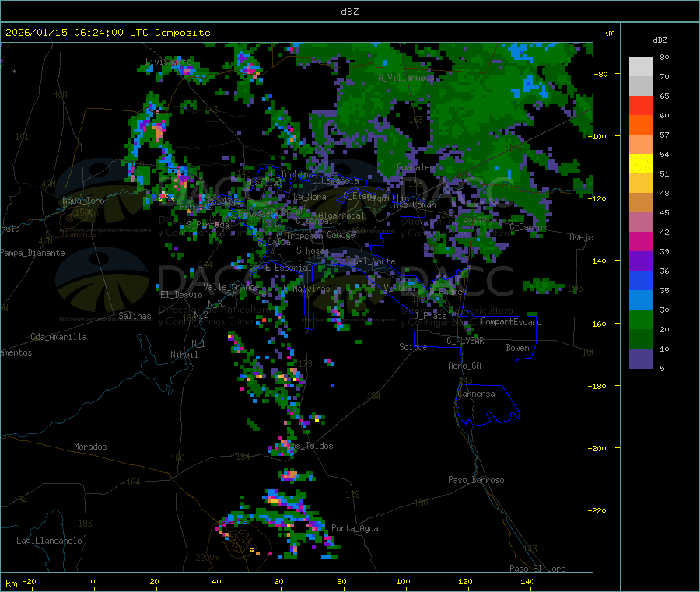The width and height of the screenshot is (700, 592).
Task: Click the light gray 70-80 dBZ legend swatch
Action: tap(641, 67)
